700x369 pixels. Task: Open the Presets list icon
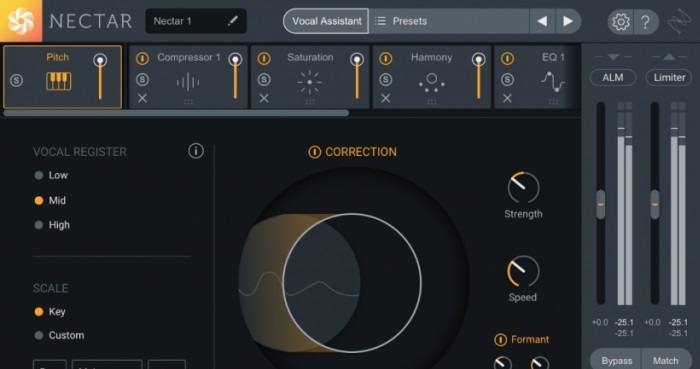click(380, 21)
